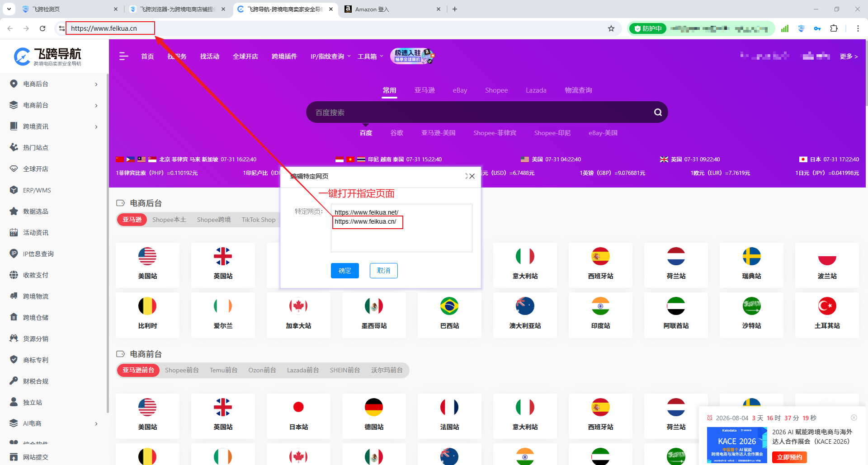Open the 活动资讯 calendar icon

(x=14, y=232)
